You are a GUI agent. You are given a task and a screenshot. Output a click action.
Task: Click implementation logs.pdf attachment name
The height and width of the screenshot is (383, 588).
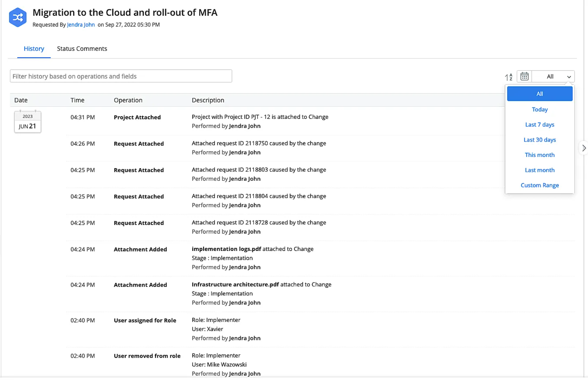coord(226,249)
